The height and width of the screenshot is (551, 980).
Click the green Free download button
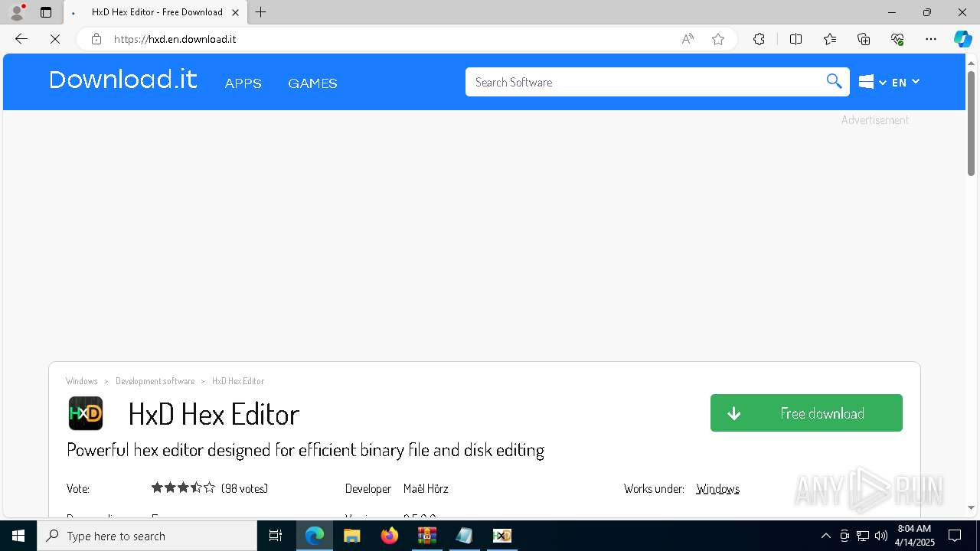tap(806, 413)
